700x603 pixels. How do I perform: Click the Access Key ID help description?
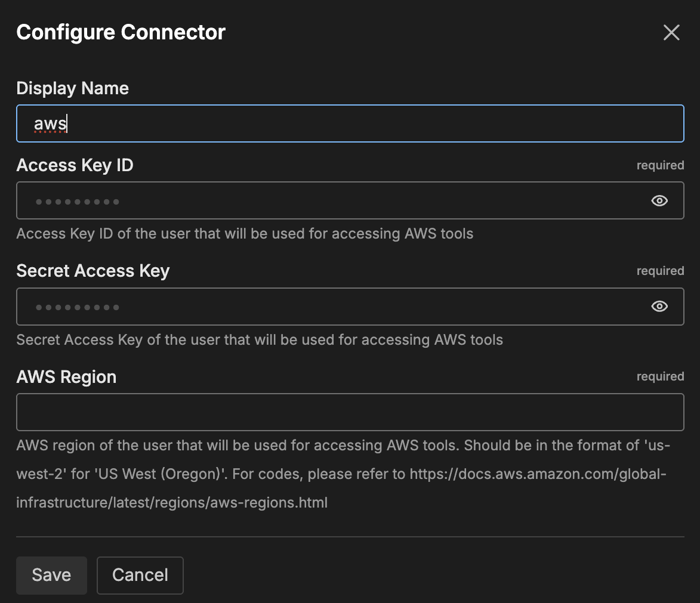pyautogui.click(x=245, y=234)
